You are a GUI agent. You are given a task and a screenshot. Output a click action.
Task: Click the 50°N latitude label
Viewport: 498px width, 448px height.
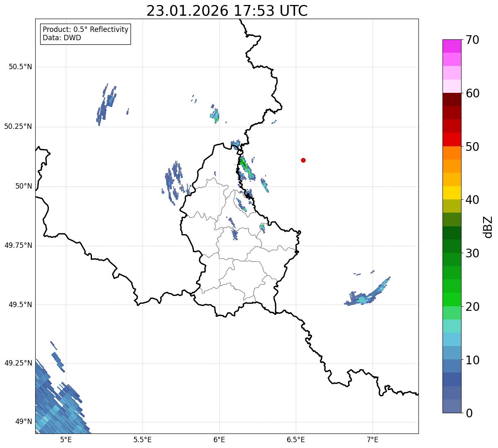[24, 186]
